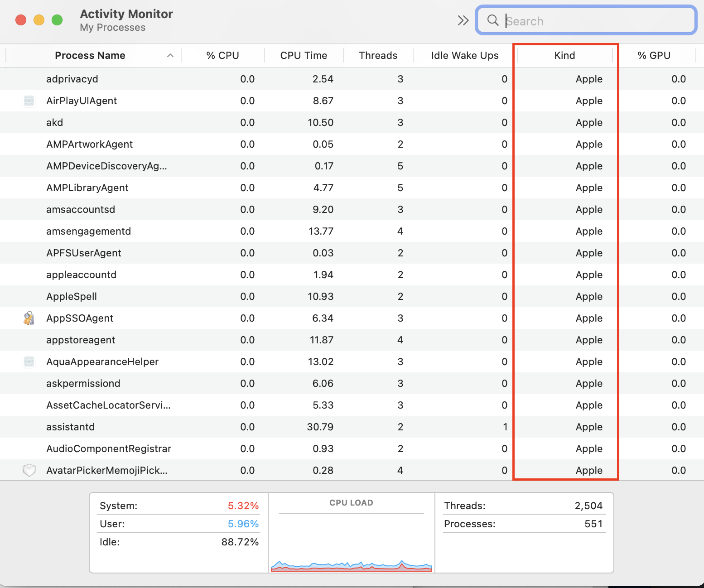This screenshot has height=588, width=704.
Task: Select the adprivacyd process row
Action: (352, 79)
